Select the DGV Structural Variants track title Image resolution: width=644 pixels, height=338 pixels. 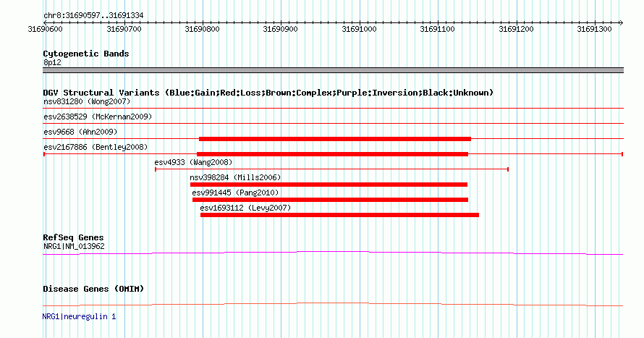(268, 93)
